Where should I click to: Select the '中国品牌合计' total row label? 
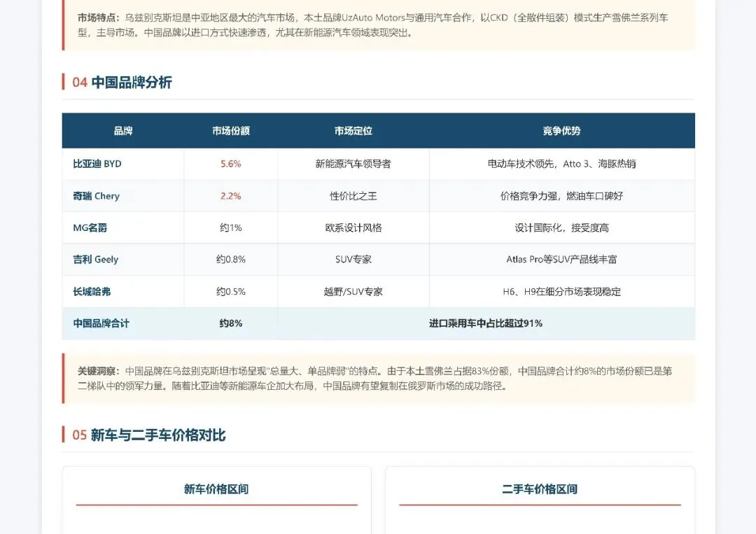coord(101,323)
